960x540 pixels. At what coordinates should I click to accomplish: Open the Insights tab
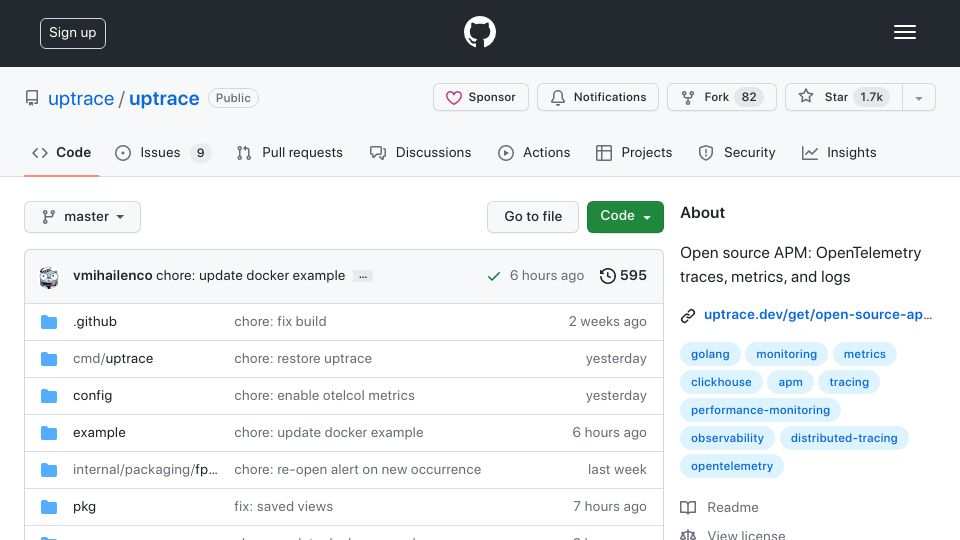[x=839, y=152]
